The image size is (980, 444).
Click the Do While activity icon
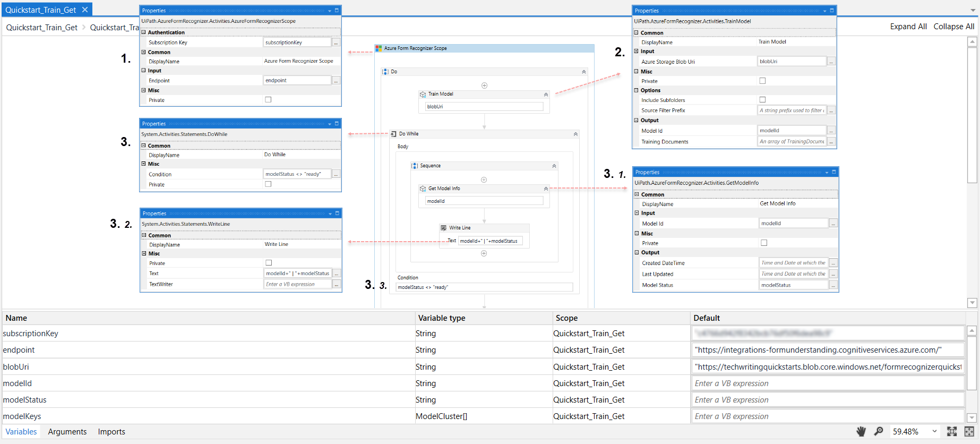click(394, 134)
